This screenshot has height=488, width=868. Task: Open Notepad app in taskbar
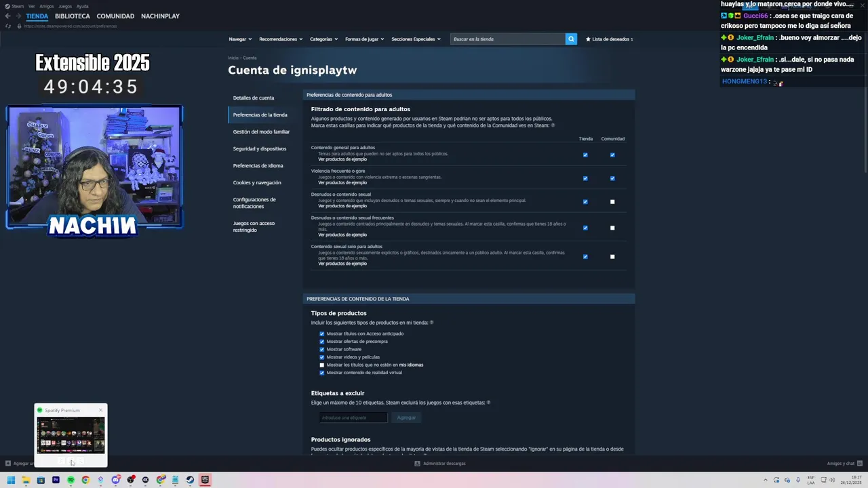tap(175, 480)
